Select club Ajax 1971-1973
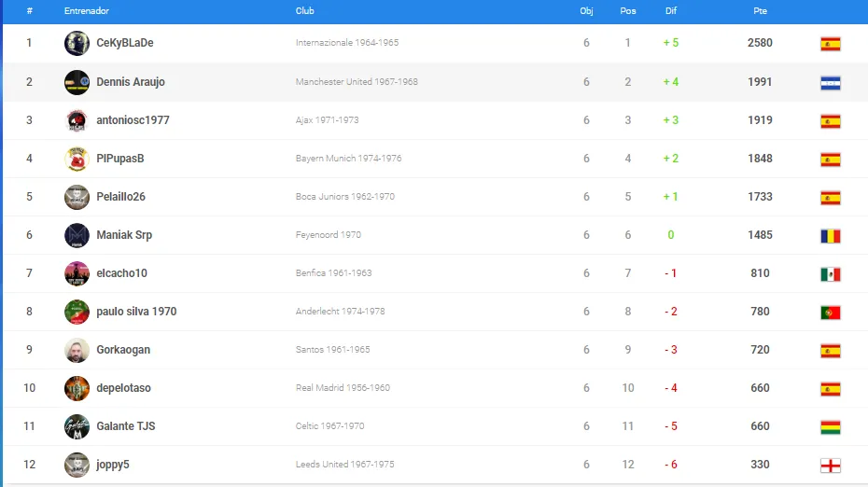Image resolution: width=868 pixels, height=487 pixels. point(328,120)
